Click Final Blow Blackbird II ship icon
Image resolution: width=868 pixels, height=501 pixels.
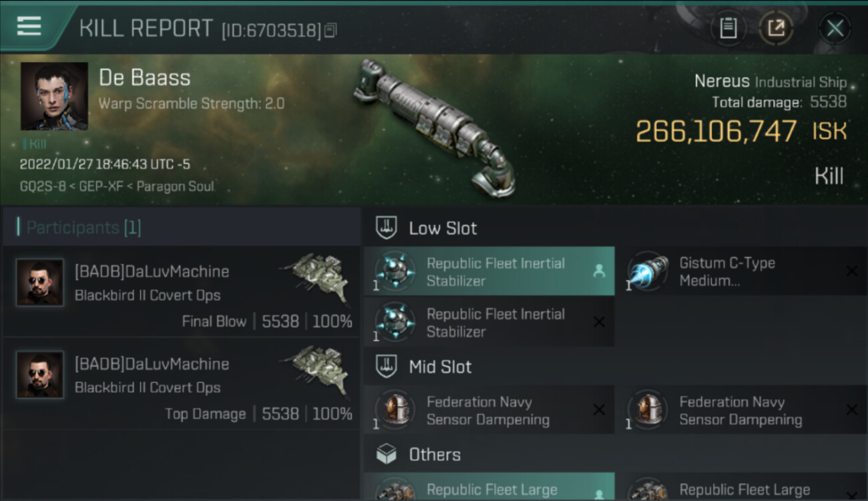point(316,275)
